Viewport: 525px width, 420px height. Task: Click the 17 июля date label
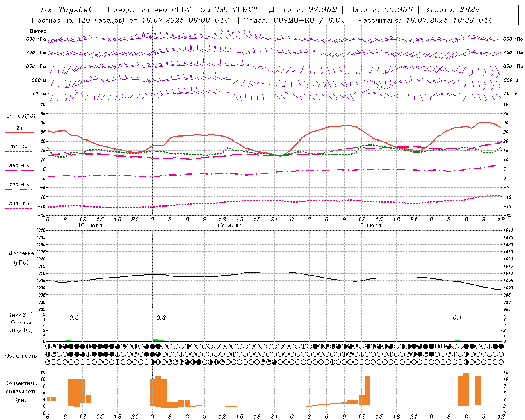coord(229,226)
